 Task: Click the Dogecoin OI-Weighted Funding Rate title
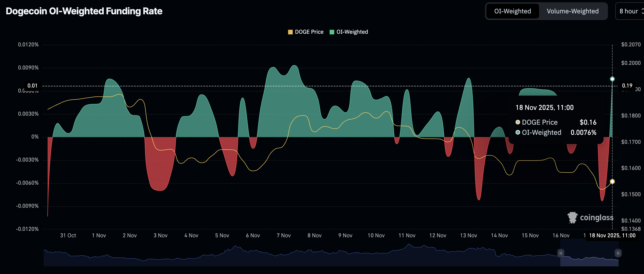84,11
